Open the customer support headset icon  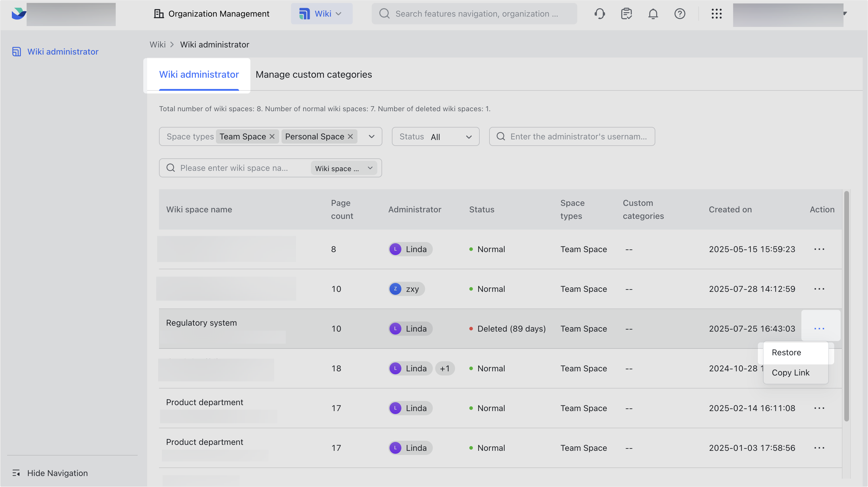[x=600, y=14]
